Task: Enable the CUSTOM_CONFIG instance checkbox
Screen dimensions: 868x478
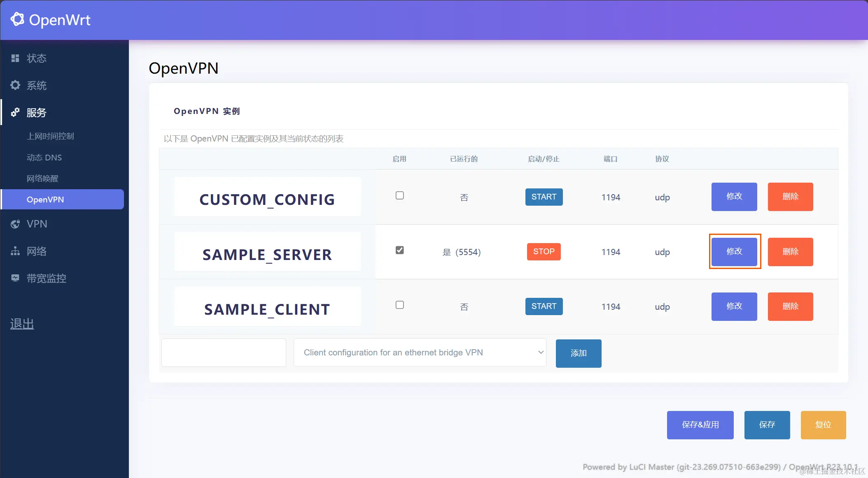Action: pos(399,195)
